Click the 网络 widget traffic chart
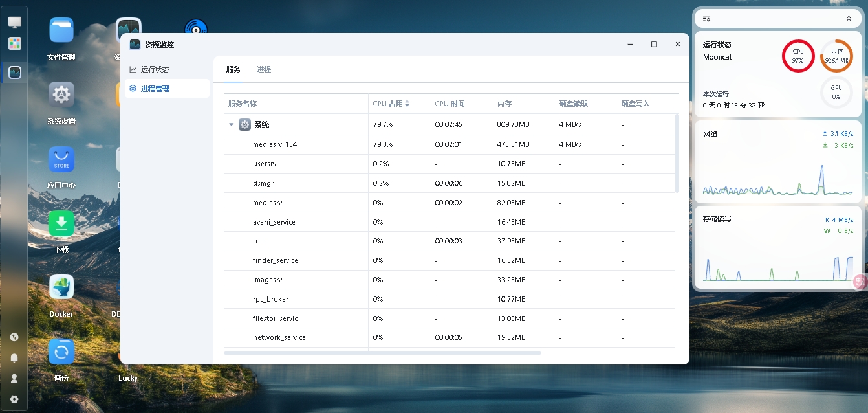The image size is (868, 413). point(778,179)
